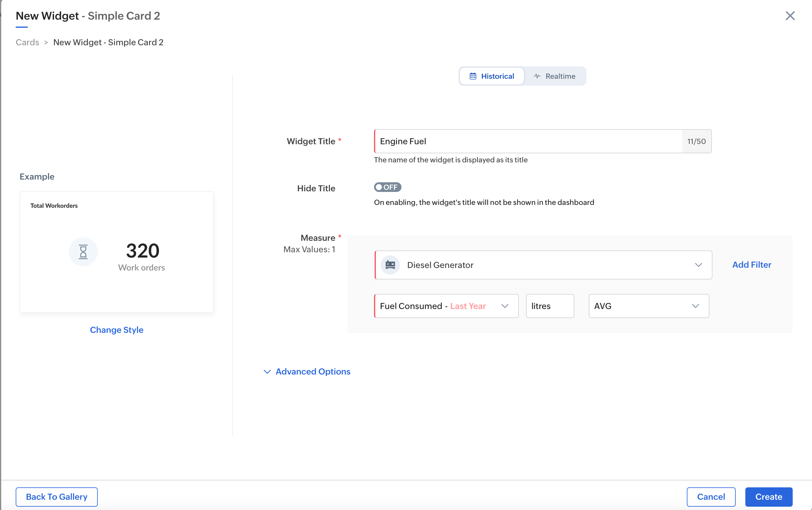Click the Diesel Generator asset icon
This screenshot has height=510, width=812.
pyautogui.click(x=390, y=265)
